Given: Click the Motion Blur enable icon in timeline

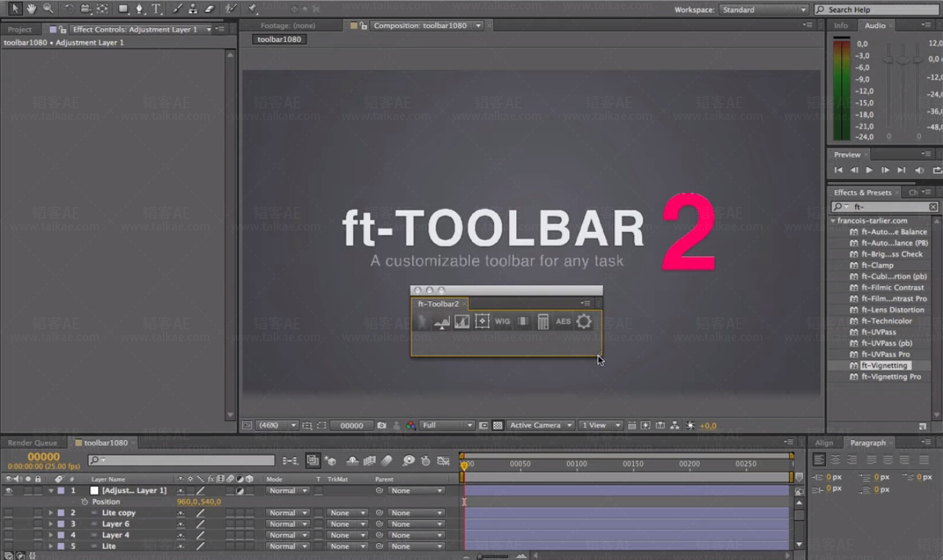Looking at the screenshot, I should tap(386, 461).
